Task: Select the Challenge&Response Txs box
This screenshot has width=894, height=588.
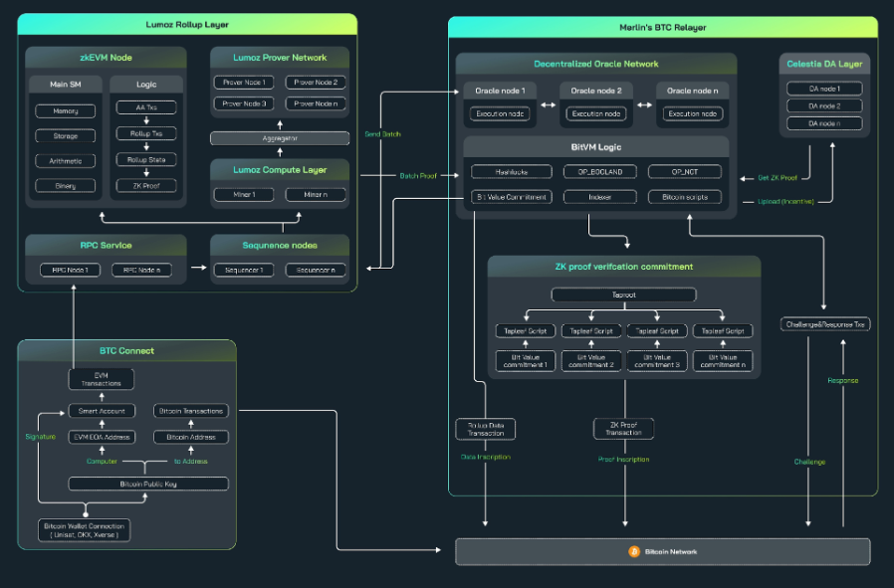Action: click(826, 324)
